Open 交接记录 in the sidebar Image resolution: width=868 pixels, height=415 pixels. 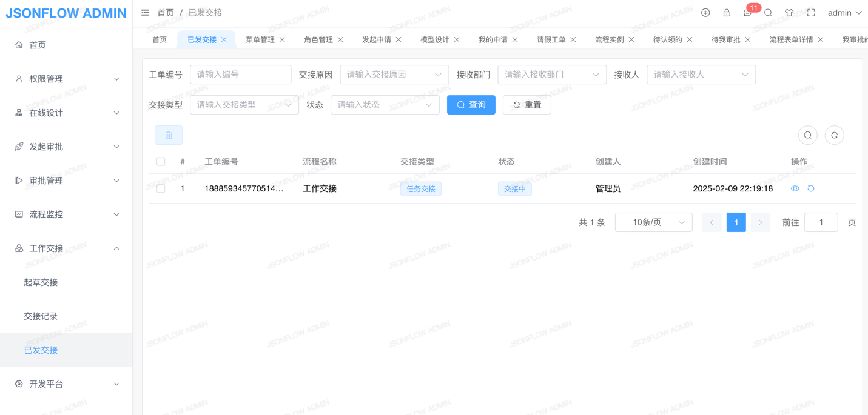click(41, 316)
